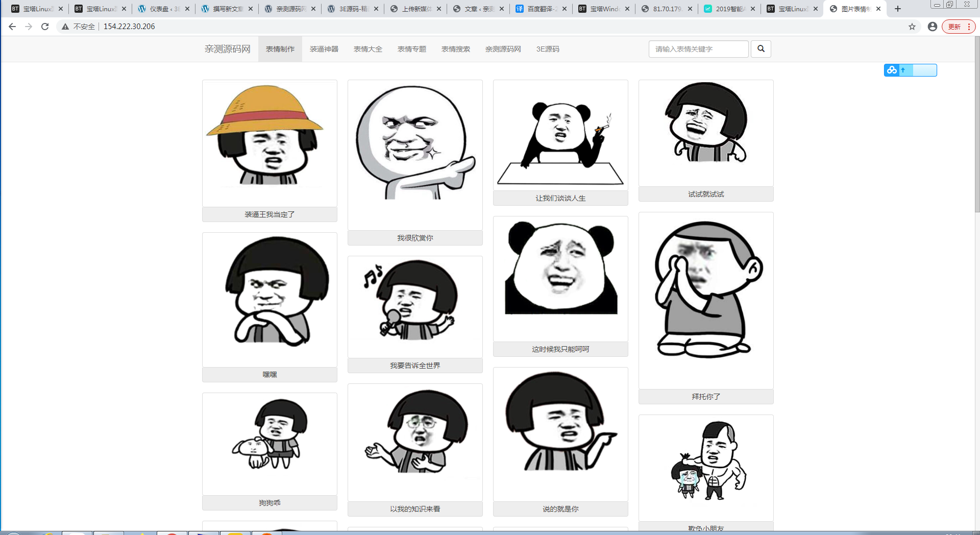
Task: Open the browser profile avatar icon
Action: click(933, 27)
